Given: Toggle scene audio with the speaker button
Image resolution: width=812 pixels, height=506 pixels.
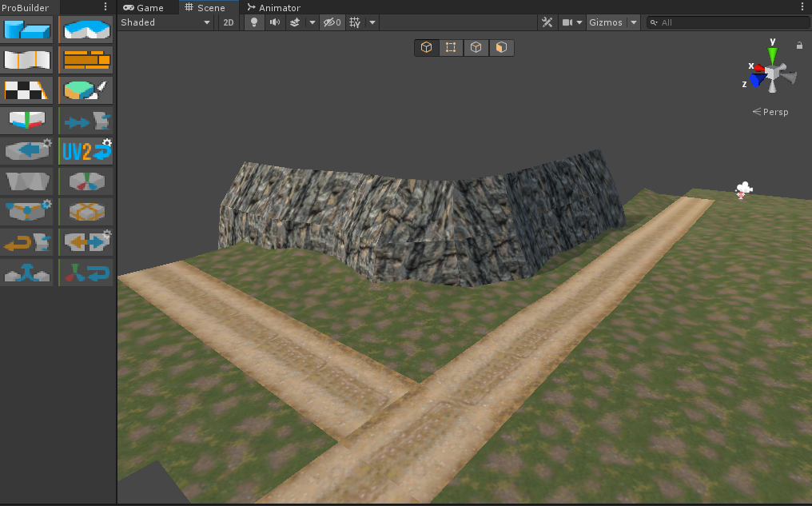Looking at the screenshot, I should pyautogui.click(x=274, y=22).
